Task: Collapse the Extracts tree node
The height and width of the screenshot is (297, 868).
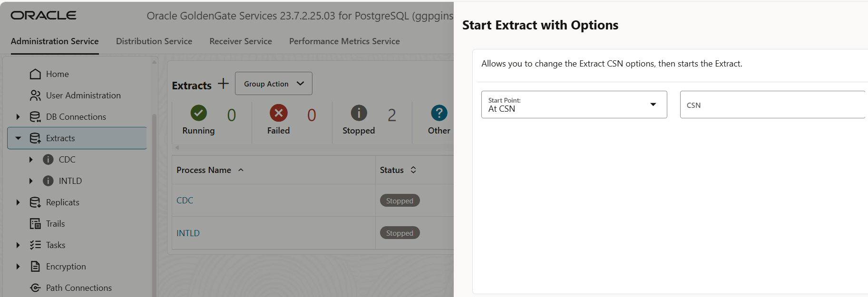Action: coord(18,138)
